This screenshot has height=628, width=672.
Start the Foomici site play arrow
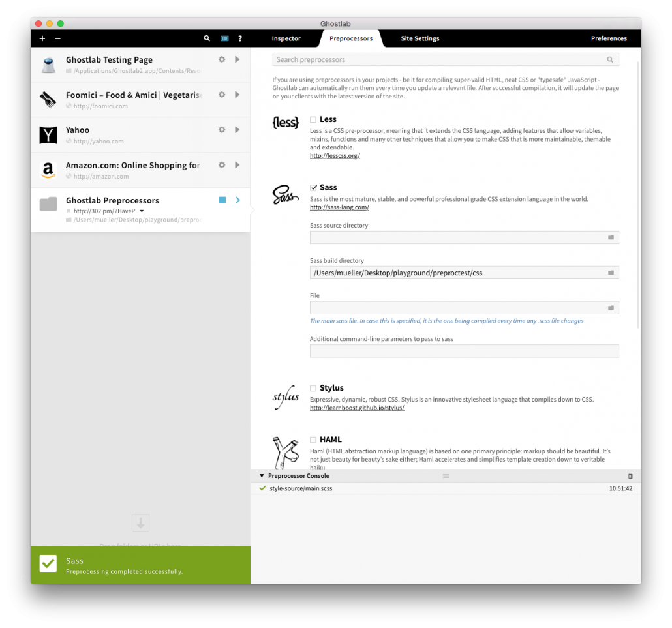pyautogui.click(x=237, y=95)
